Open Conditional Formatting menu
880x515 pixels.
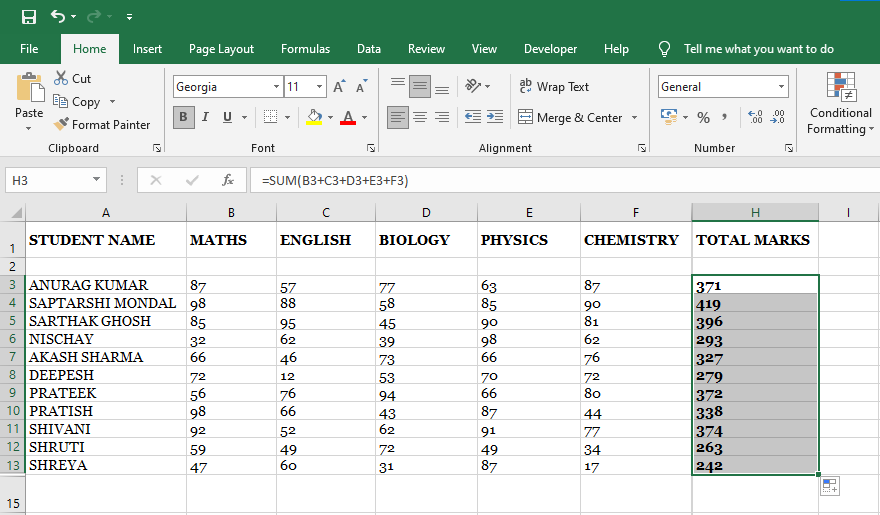coord(840,105)
